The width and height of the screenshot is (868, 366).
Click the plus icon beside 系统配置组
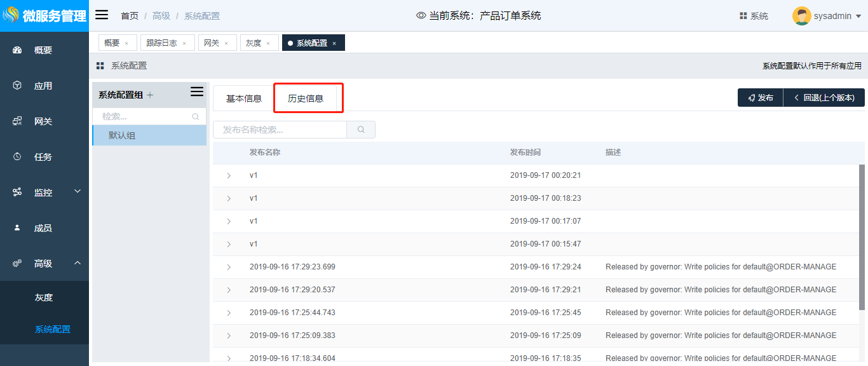coord(151,95)
